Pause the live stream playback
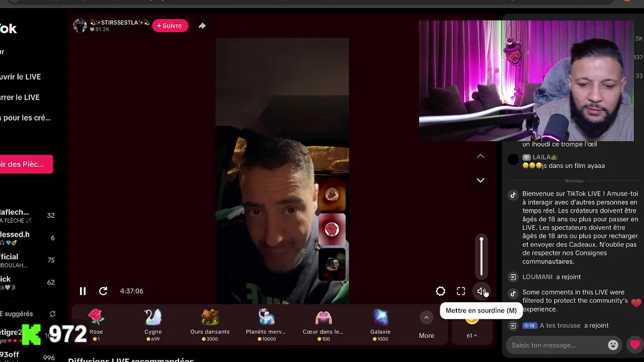644x362 pixels. [83, 291]
